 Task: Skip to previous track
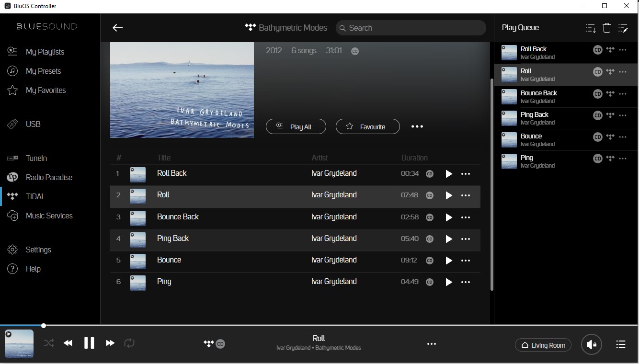click(68, 343)
